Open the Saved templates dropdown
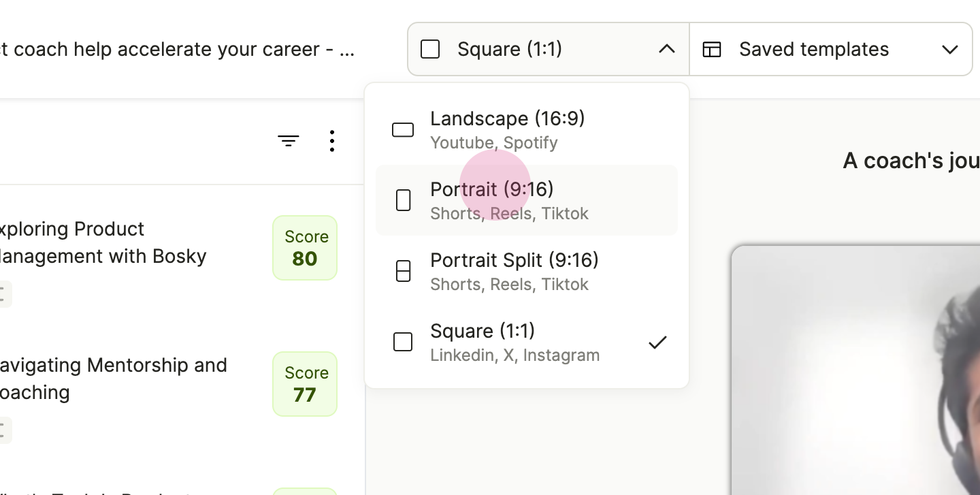 click(x=831, y=49)
